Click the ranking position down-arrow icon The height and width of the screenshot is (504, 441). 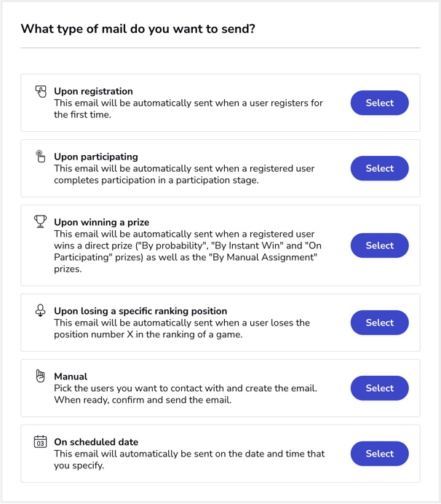click(41, 310)
